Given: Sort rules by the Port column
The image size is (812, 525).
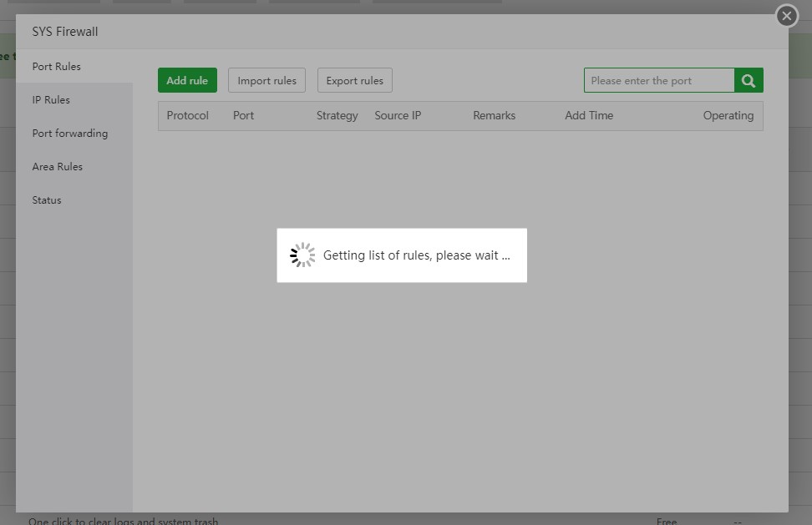Looking at the screenshot, I should pos(243,115).
